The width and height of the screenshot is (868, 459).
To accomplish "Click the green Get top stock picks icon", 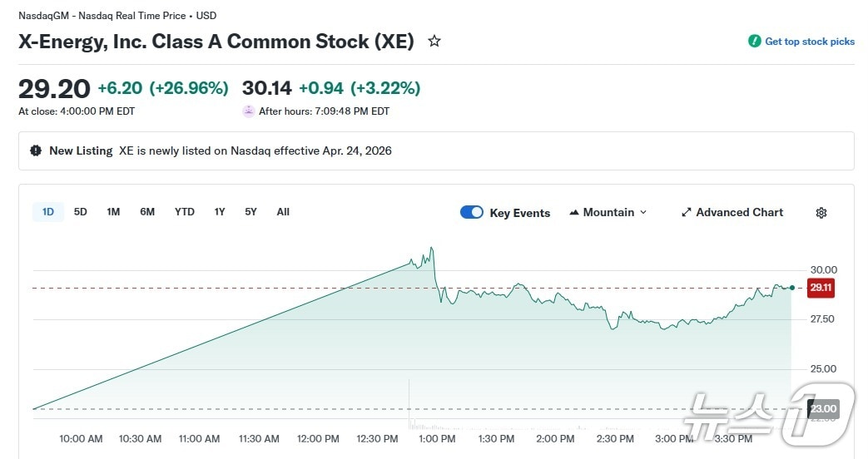I will pos(754,41).
